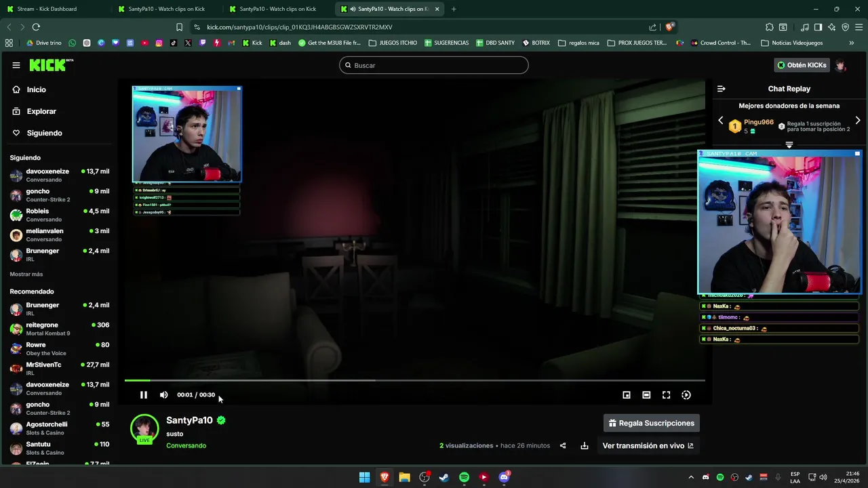
Task: Mute the clip volume
Action: pyautogui.click(x=163, y=394)
